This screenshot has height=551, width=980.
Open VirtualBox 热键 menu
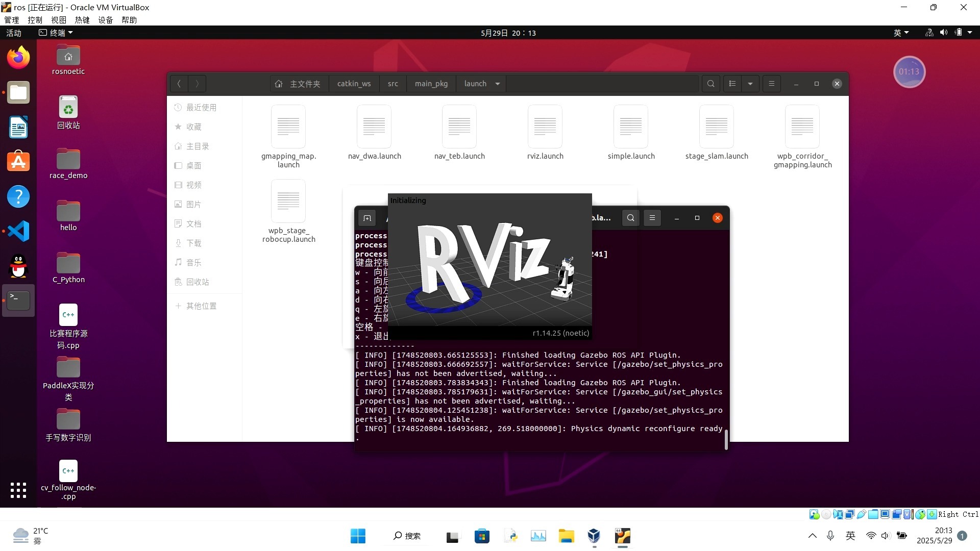pyautogui.click(x=82, y=20)
